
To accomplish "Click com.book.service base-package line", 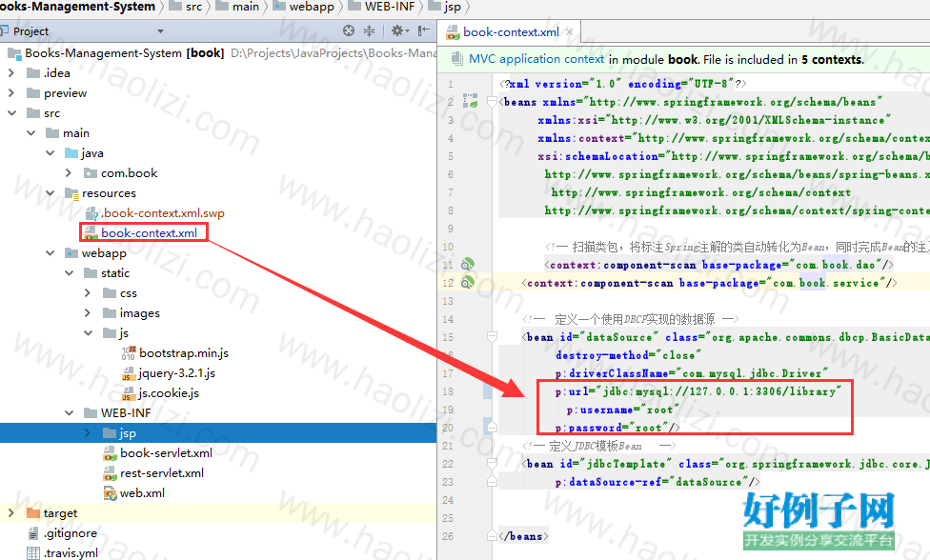I will point(709,283).
